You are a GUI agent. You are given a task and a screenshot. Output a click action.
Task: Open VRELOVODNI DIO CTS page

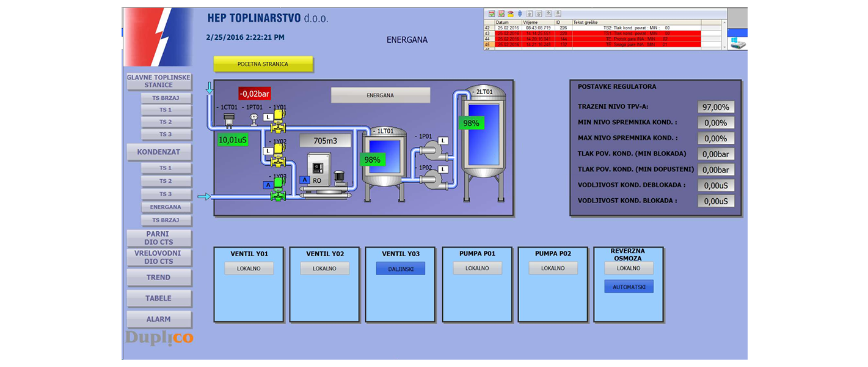pyautogui.click(x=159, y=257)
